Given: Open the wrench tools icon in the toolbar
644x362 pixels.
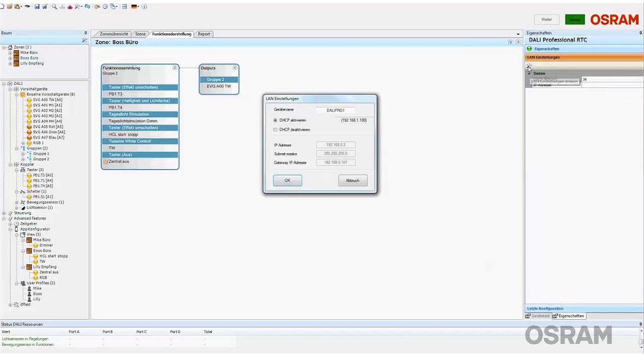Looking at the screenshot, I should pos(76,6).
